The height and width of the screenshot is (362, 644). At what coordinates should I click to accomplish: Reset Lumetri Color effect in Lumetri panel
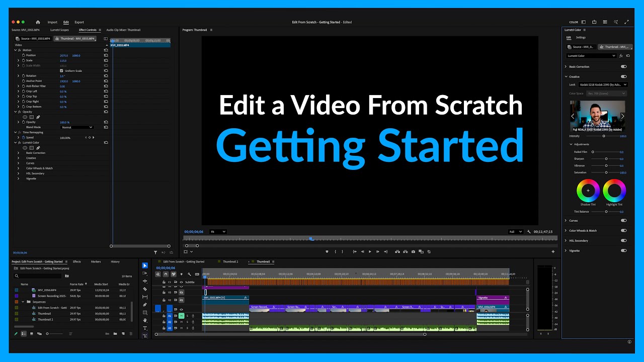628,56
